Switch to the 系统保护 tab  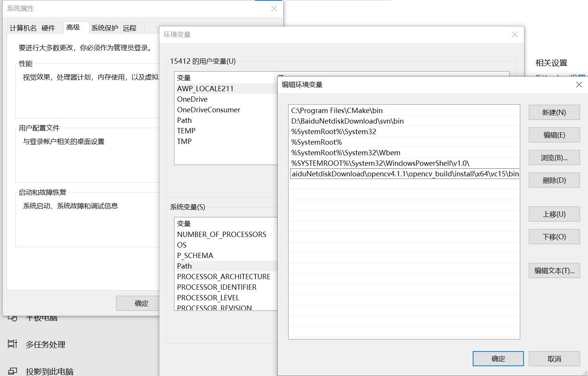[x=104, y=28]
